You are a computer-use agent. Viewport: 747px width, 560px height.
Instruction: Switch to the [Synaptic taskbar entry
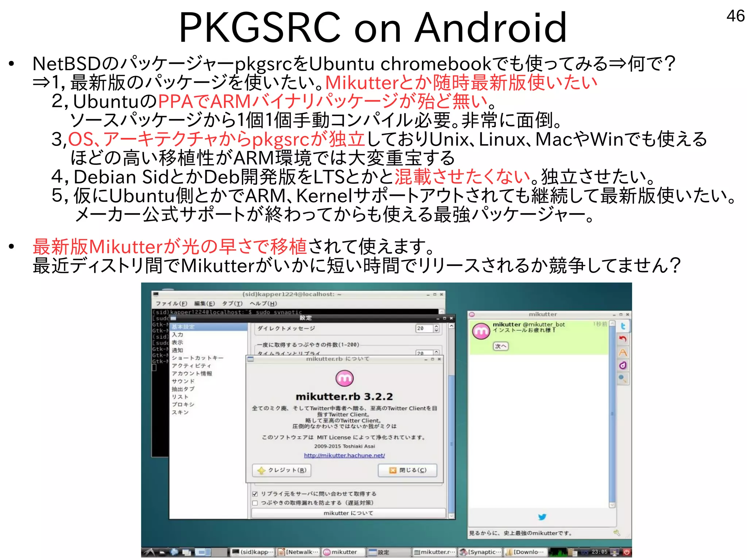480,552
